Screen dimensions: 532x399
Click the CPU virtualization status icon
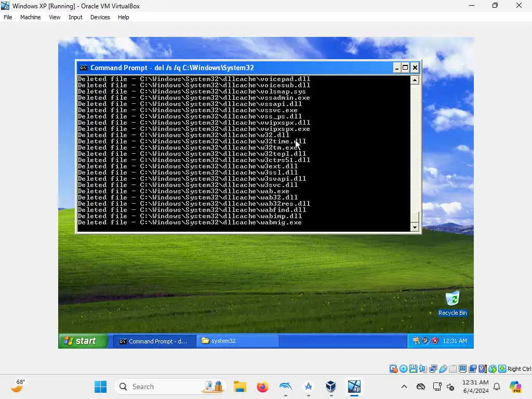[x=483, y=369]
